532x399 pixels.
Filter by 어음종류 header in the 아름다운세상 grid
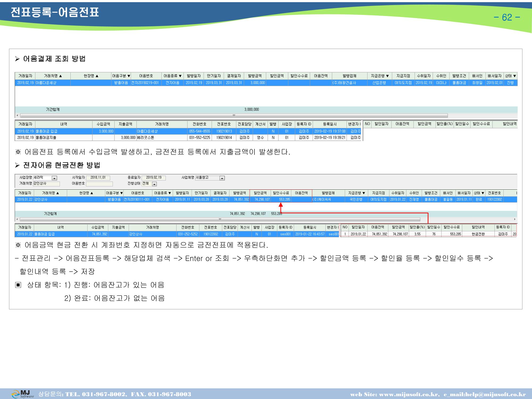point(172,76)
